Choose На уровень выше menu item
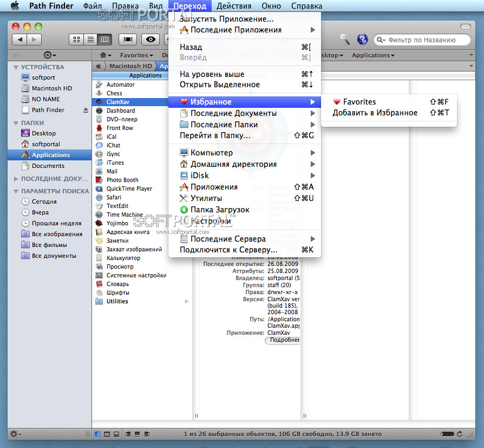This screenshot has width=484, height=448. (245, 74)
